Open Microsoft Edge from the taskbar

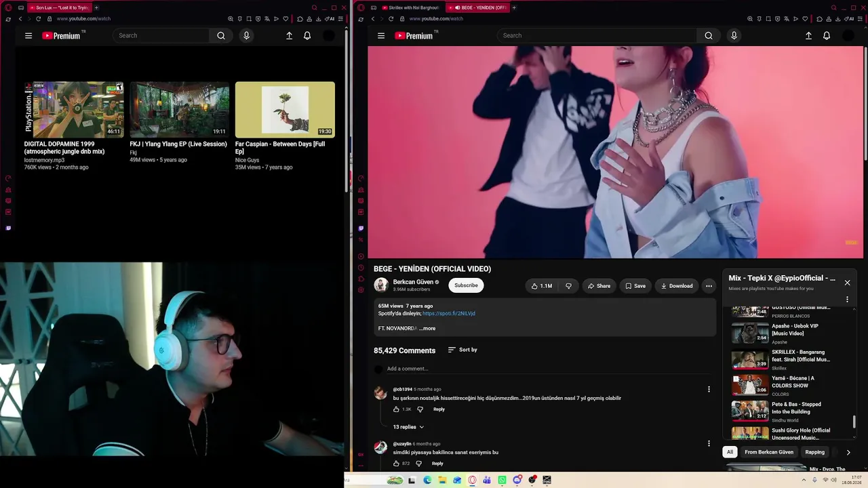[x=427, y=480]
